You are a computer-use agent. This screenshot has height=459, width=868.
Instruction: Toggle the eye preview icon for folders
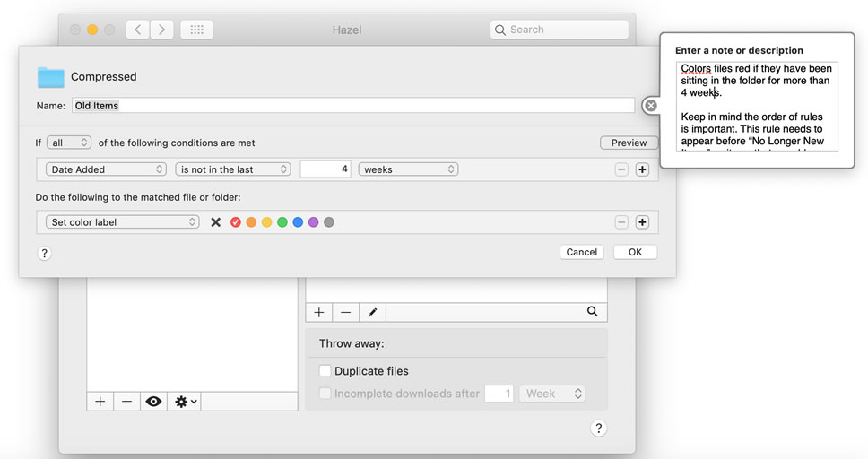[x=153, y=402]
